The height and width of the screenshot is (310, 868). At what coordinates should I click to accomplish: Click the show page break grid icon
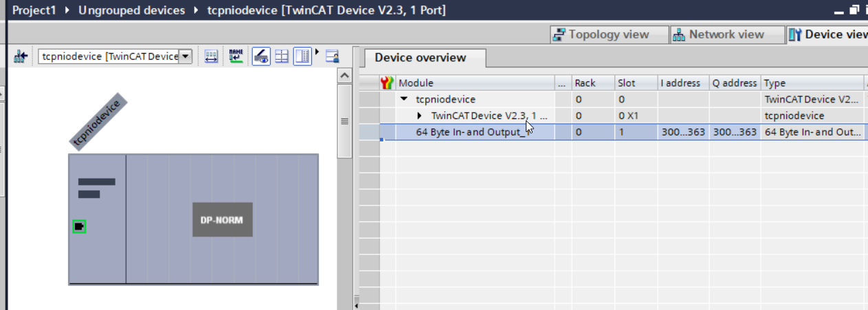click(x=282, y=56)
